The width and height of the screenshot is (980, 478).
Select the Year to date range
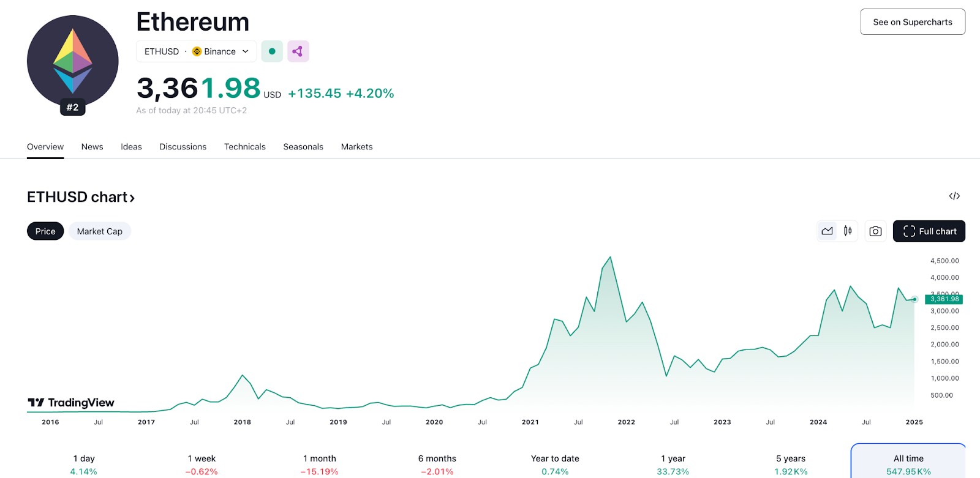click(555, 465)
